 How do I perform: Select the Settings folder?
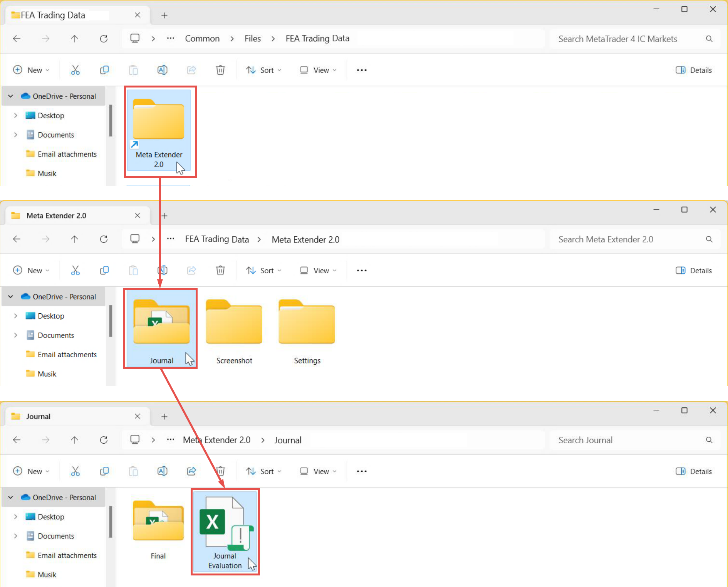point(307,332)
